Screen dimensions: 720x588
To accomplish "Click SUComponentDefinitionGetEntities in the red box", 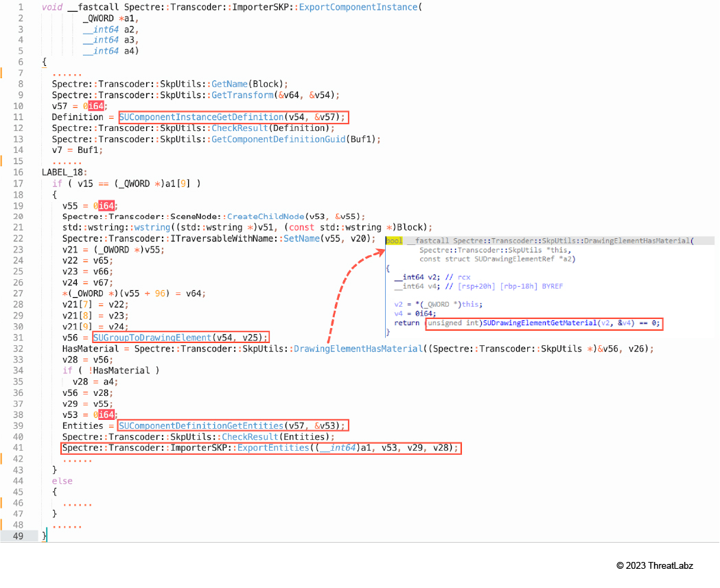I will click(200, 425).
